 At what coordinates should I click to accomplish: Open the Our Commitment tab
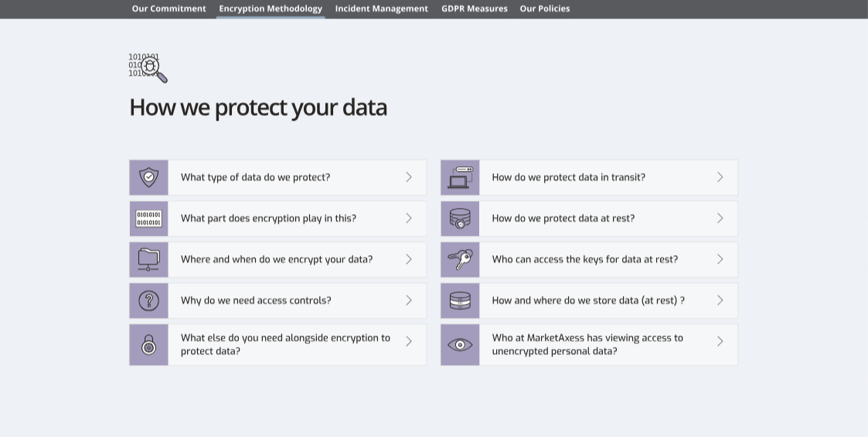[168, 9]
